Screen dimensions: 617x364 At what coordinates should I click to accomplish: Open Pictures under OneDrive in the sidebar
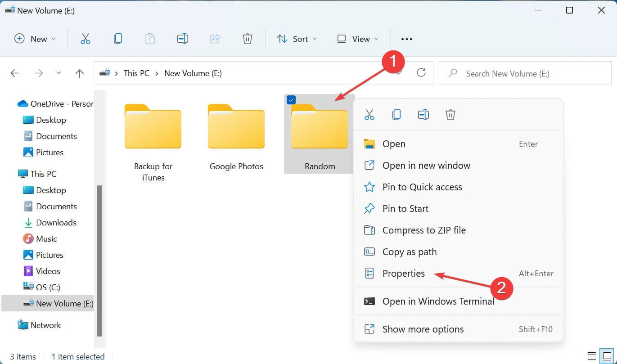[x=43, y=153]
